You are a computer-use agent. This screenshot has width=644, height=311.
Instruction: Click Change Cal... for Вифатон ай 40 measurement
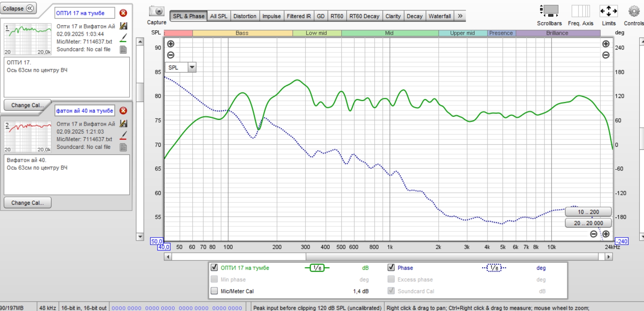click(x=27, y=203)
